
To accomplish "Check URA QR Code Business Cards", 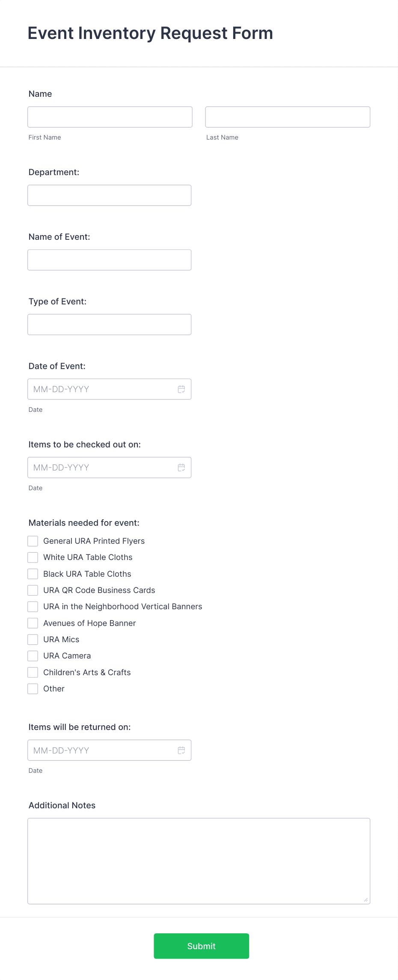I will (x=33, y=590).
